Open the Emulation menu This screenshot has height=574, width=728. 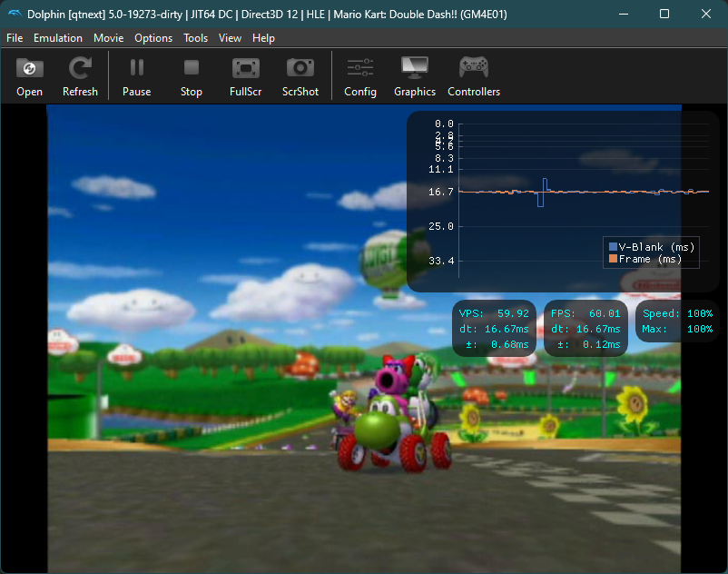coord(57,38)
